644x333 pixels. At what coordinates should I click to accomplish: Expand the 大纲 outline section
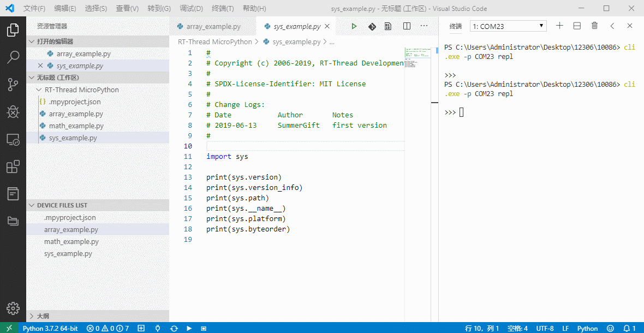[x=43, y=316]
